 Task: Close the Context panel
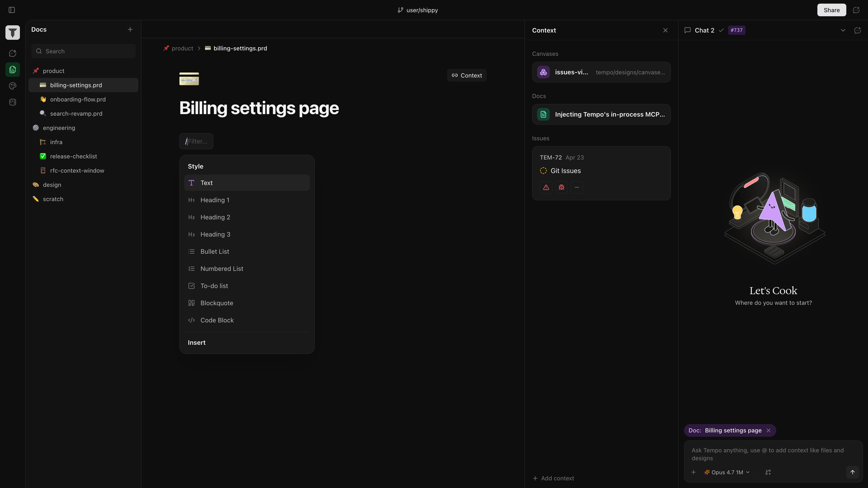(x=665, y=30)
